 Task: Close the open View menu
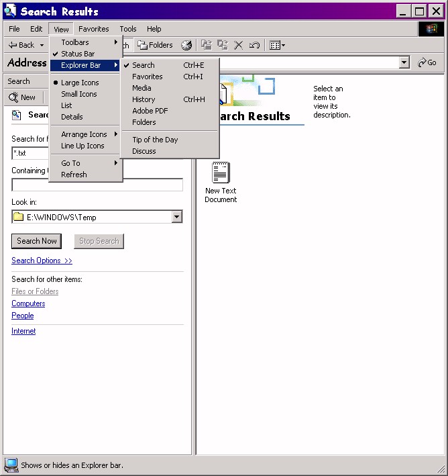[x=61, y=29]
